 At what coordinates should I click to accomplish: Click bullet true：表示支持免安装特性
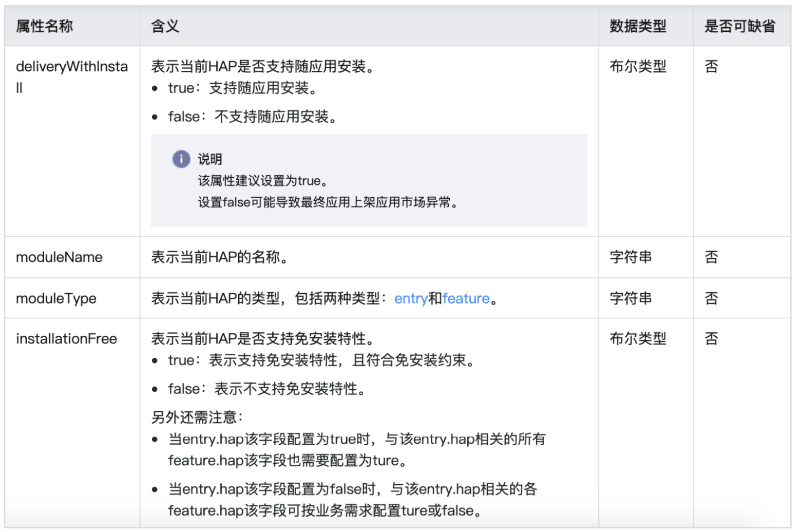point(321,360)
